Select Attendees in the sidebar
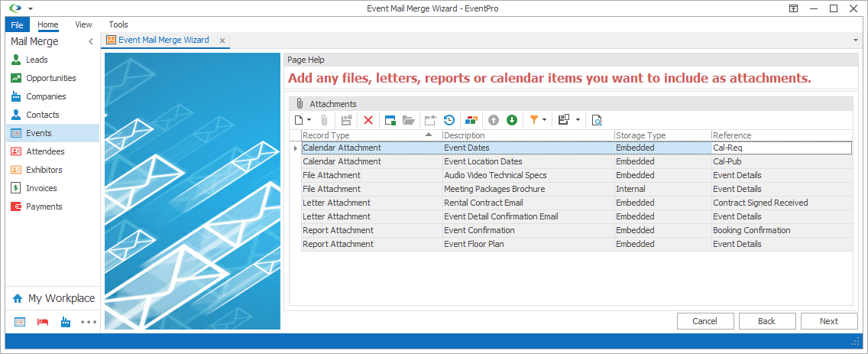 [53, 151]
